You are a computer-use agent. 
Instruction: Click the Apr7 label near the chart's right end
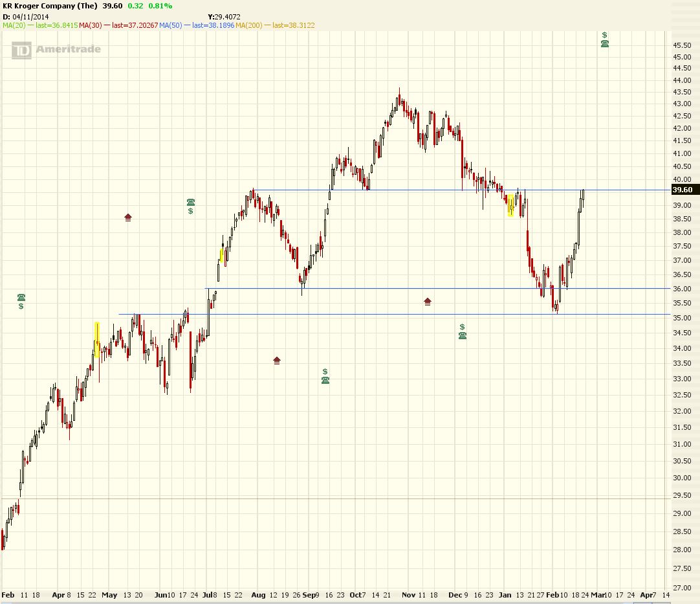click(x=648, y=595)
